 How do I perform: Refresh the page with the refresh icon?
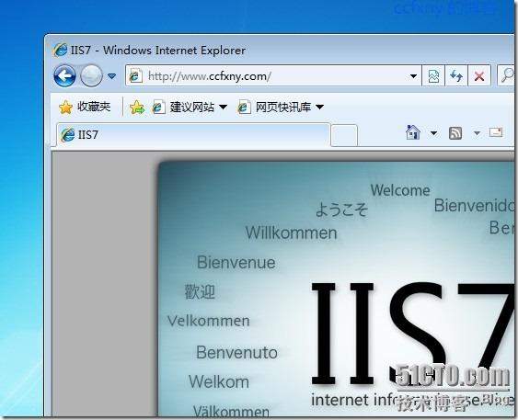[x=456, y=76]
